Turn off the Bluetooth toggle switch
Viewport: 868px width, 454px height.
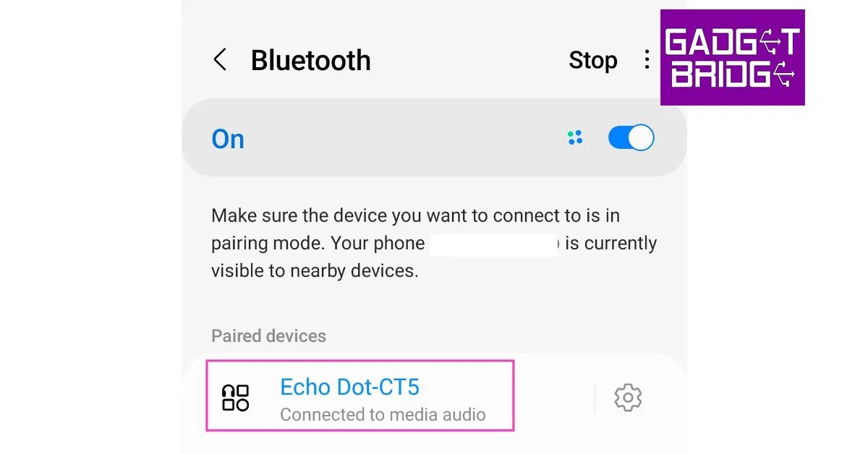(x=631, y=137)
